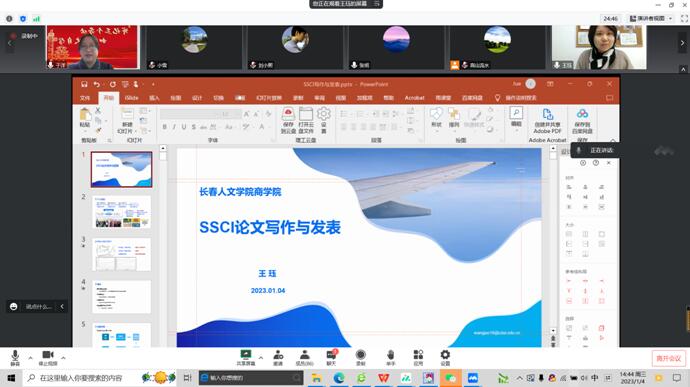Click the New Slide icon in the ribbon

[127, 120]
